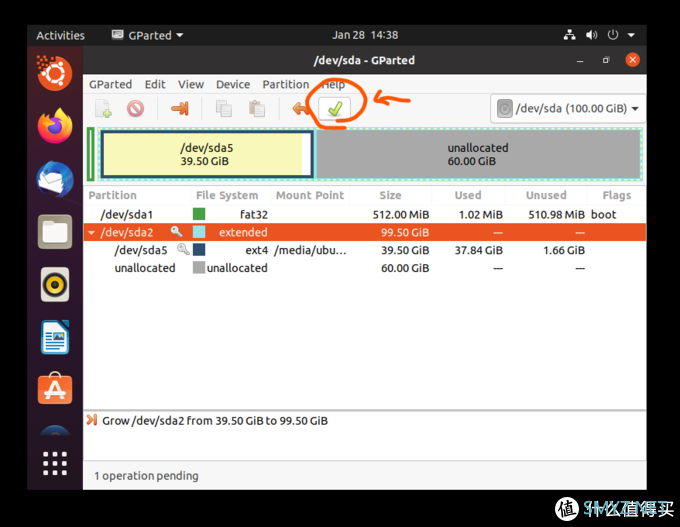The width and height of the screenshot is (680, 527).
Task: Apply all operations with green checkmark
Action: [x=334, y=108]
